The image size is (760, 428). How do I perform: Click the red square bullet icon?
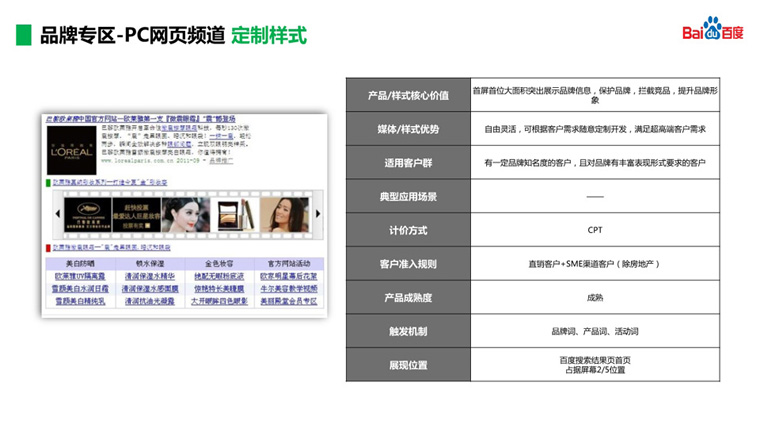pyautogui.click(x=48, y=248)
